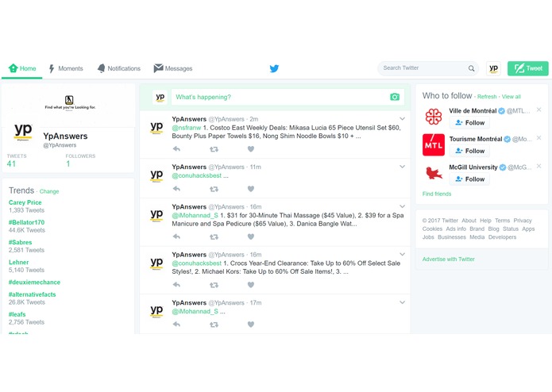Expand options chevron on 11m tweet

click(402, 167)
